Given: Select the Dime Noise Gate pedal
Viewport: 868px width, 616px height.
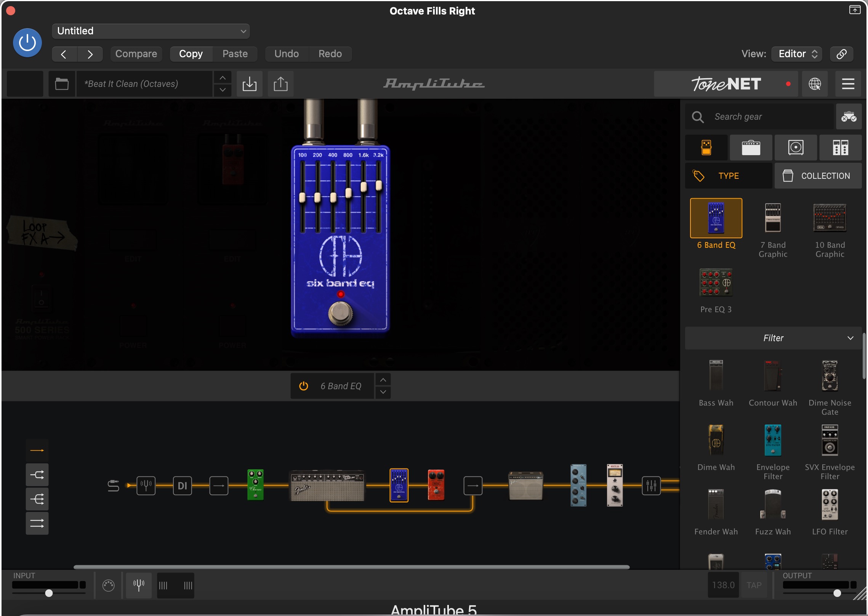Looking at the screenshot, I should pyautogui.click(x=830, y=376).
